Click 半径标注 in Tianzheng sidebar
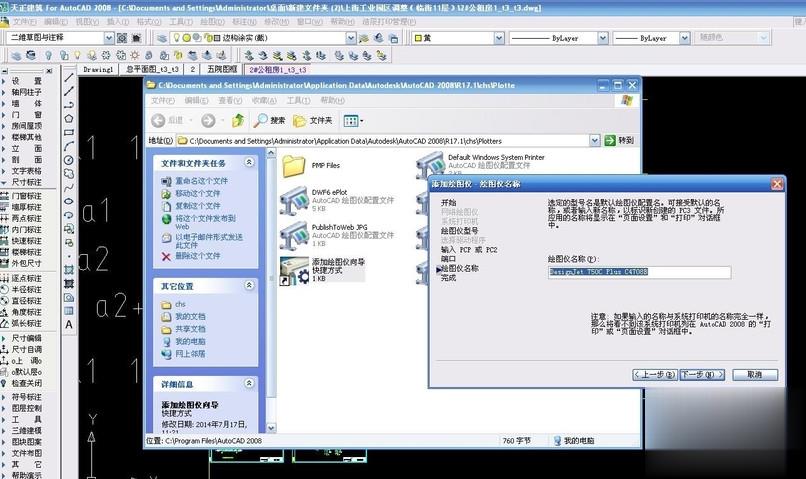The image size is (806, 479). pos(23,289)
